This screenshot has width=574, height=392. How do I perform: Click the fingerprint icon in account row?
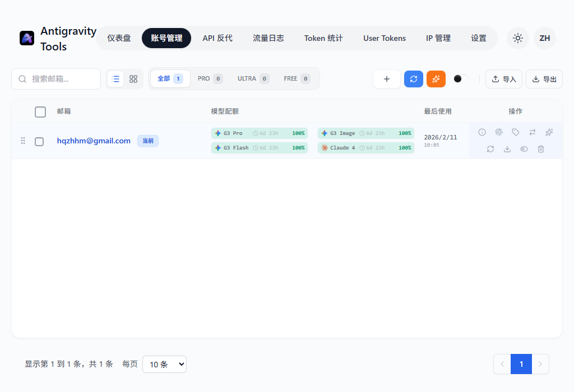(x=498, y=132)
